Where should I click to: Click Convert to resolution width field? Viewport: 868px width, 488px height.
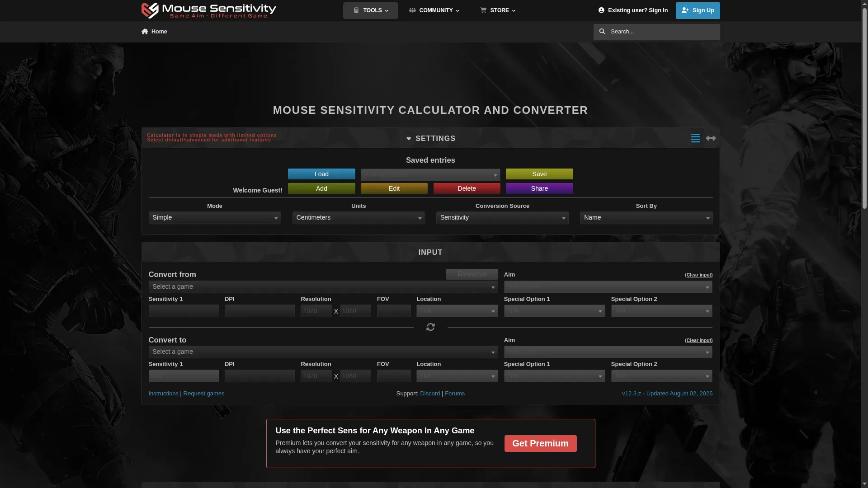[316, 376]
